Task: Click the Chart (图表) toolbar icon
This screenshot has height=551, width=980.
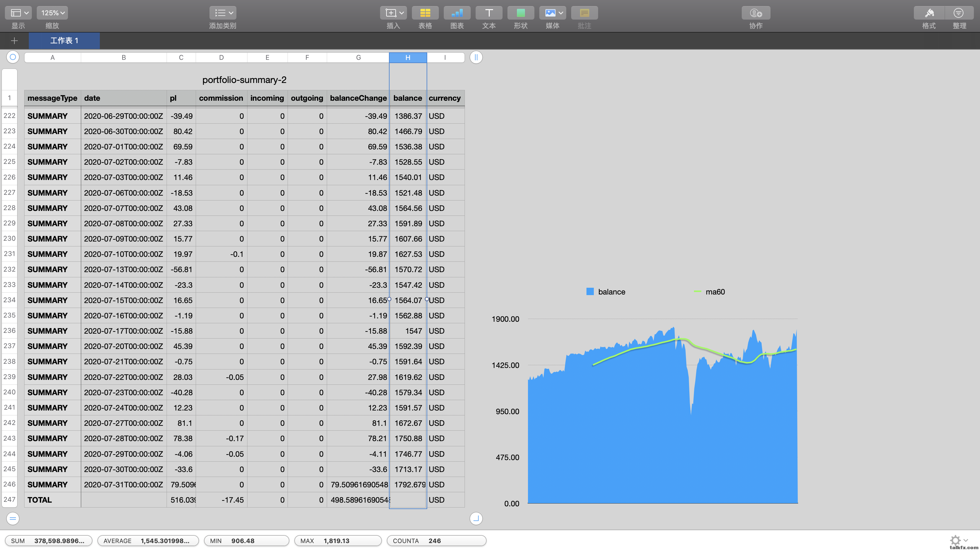Action: [x=457, y=13]
